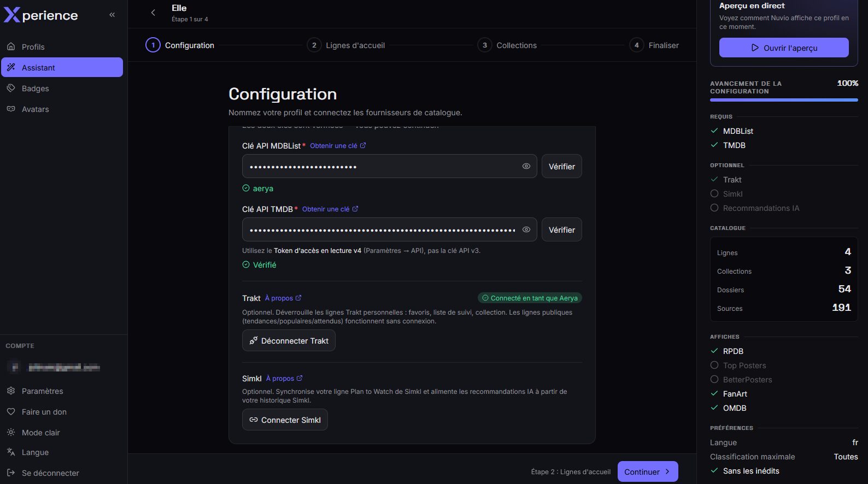This screenshot has width=868, height=484.
Task: Click the OMDB checkmark
Action: click(714, 408)
